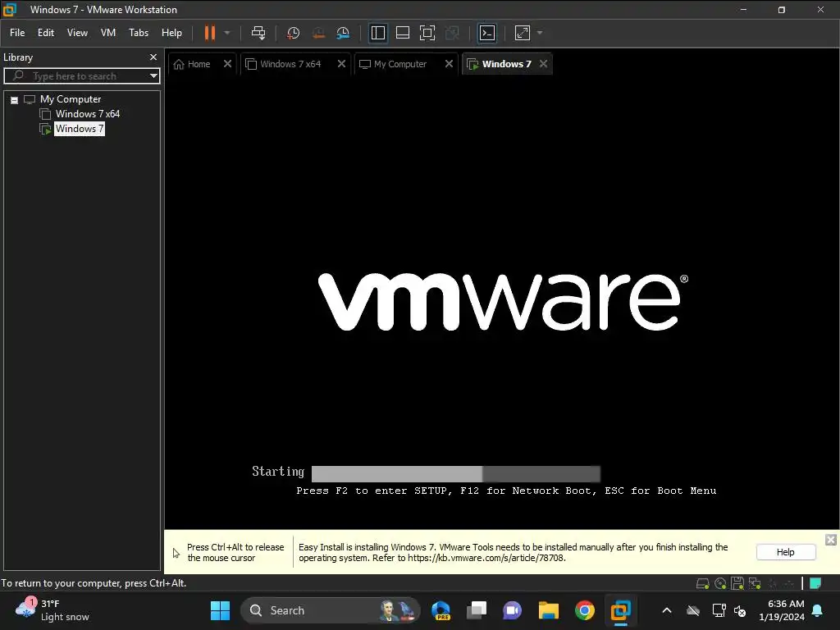Open the clock showing 6:36 AM
Viewport: 840px width, 630px height.
782,610
